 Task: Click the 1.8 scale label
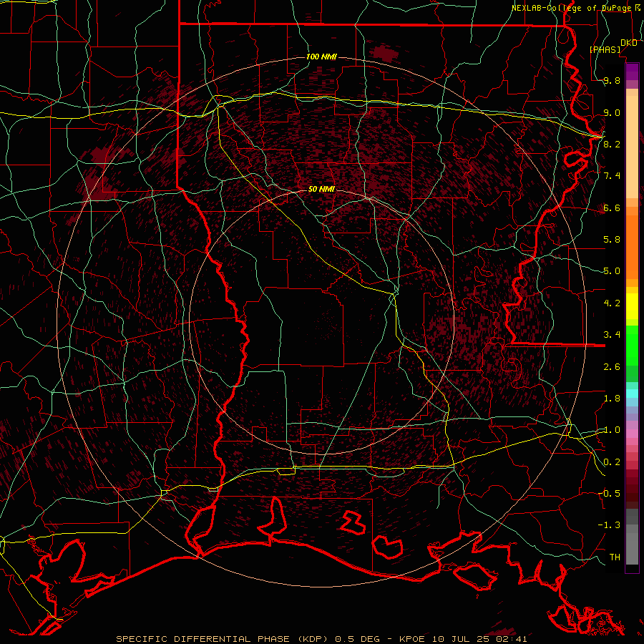pyautogui.click(x=612, y=399)
